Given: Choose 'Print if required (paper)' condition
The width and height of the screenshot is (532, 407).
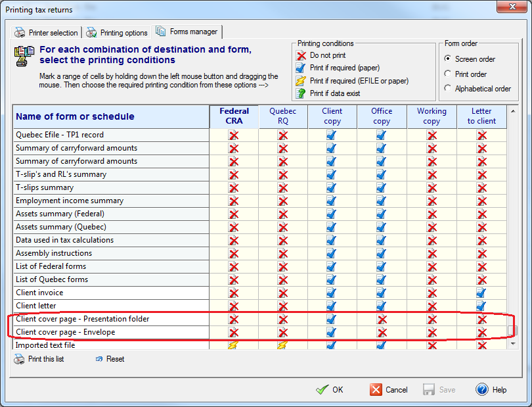Looking at the screenshot, I should click(302, 68).
